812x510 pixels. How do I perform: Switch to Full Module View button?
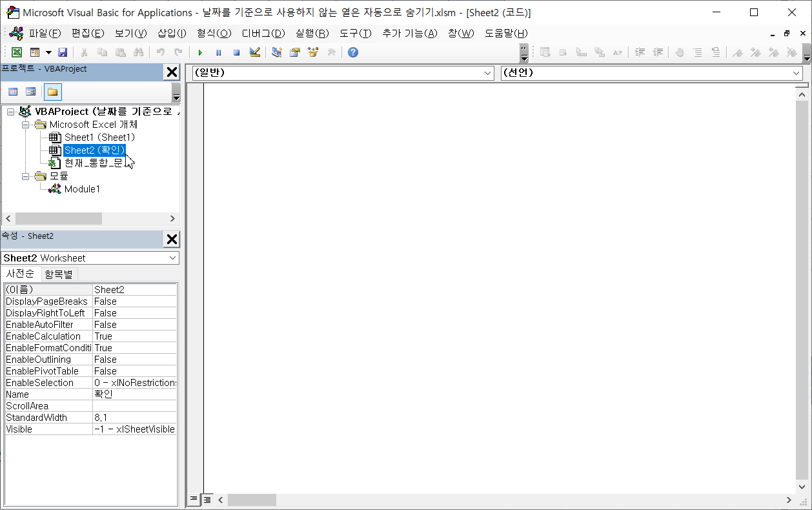pyautogui.click(x=207, y=500)
